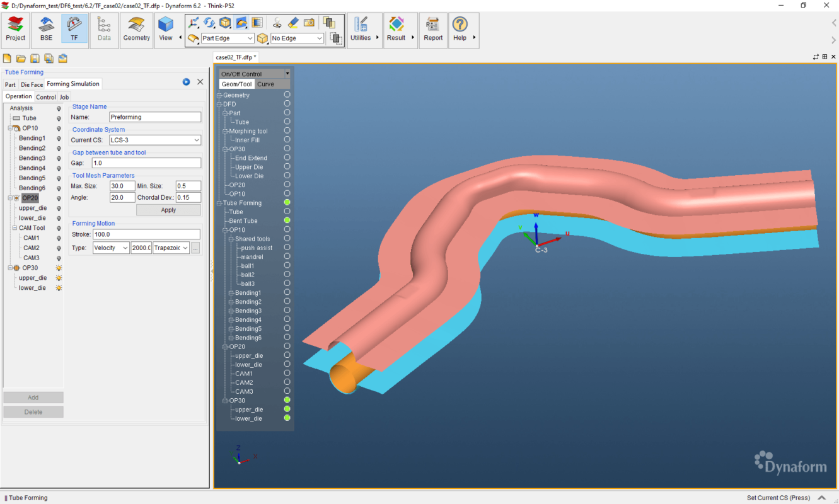
Task: Click the screen capture camera icon
Action: click(x=308, y=23)
